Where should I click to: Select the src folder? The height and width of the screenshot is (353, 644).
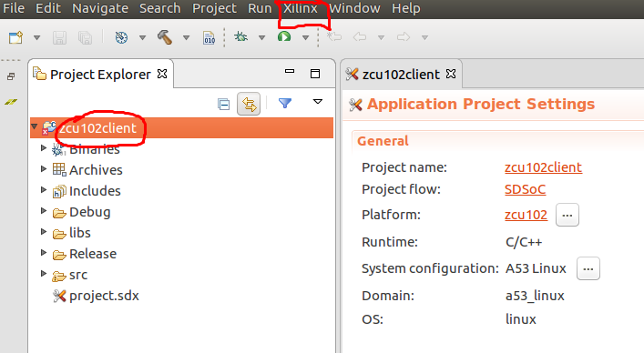70,275
